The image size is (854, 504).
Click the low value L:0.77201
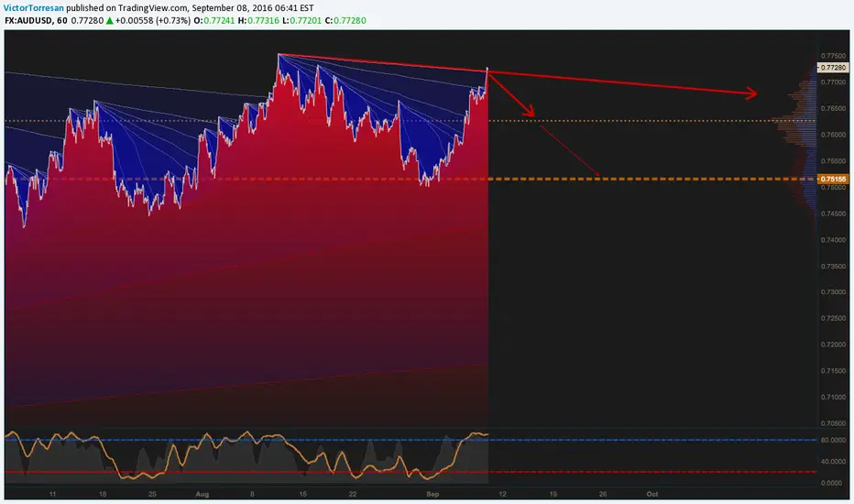(301, 21)
